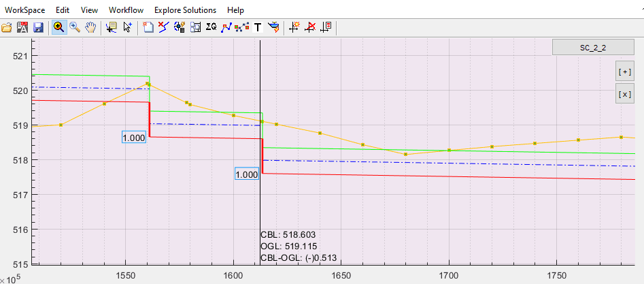
Task: Open the Help menu
Action: click(236, 10)
